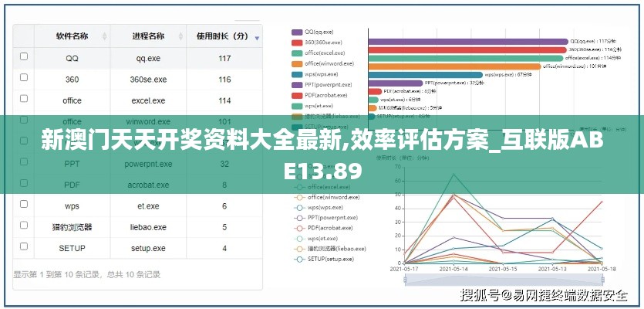
Task: Sort by the 软件名称 header label
Action: 72,36
